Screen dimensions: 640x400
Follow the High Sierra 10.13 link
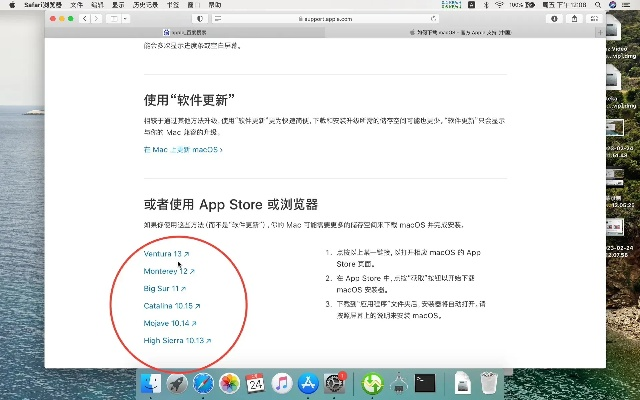tap(177, 340)
